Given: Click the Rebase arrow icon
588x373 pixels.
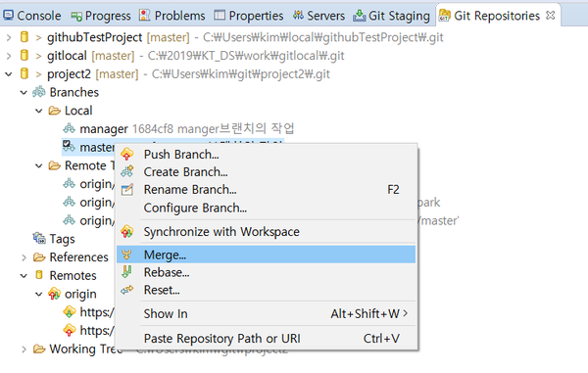Looking at the screenshot, I should pyautogui.click(x=127, y=272).
